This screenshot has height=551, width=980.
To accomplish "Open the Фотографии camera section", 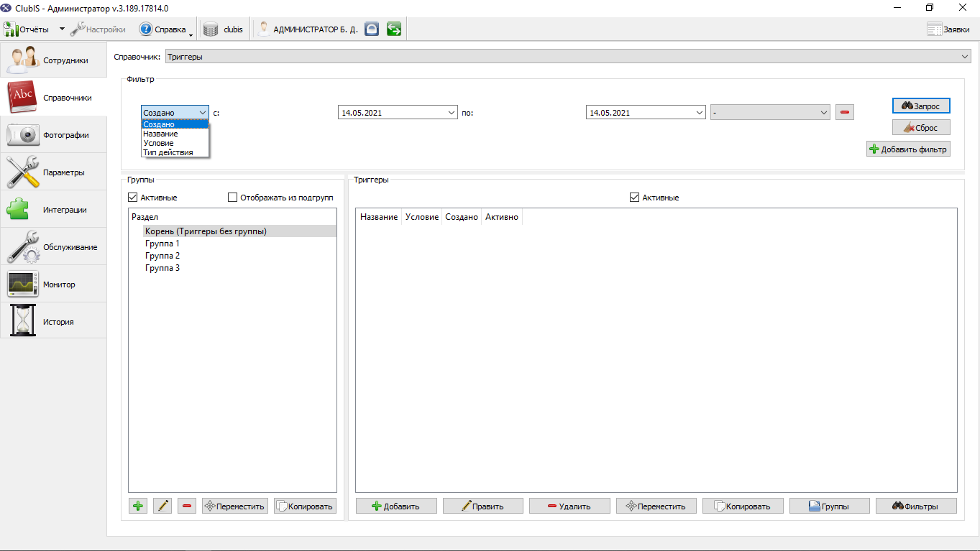I will 53,135.
